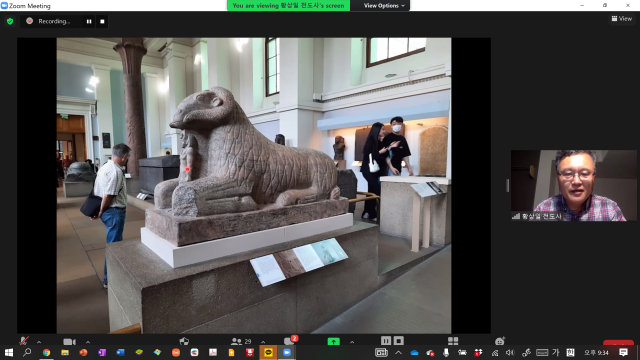The height and width of the screenshot is (360, 640).
Task: Click the green Share Screen button
Action: coord(333,341)
